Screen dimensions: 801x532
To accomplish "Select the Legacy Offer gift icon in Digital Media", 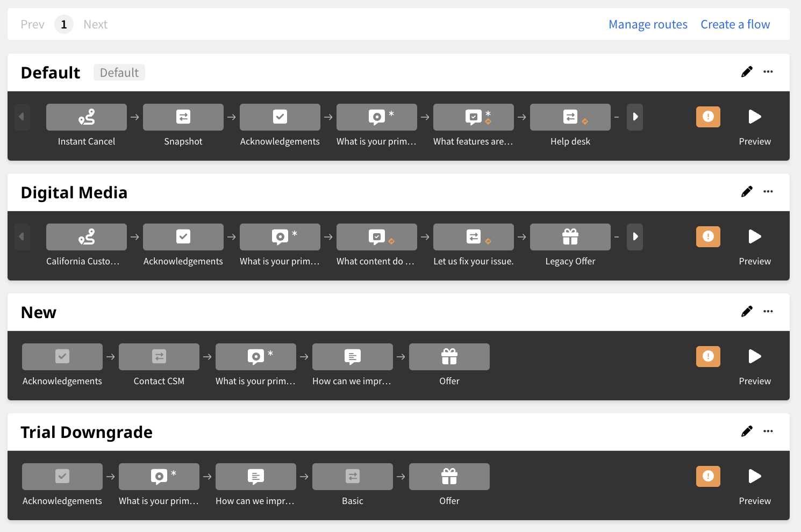I will point(570,236).
